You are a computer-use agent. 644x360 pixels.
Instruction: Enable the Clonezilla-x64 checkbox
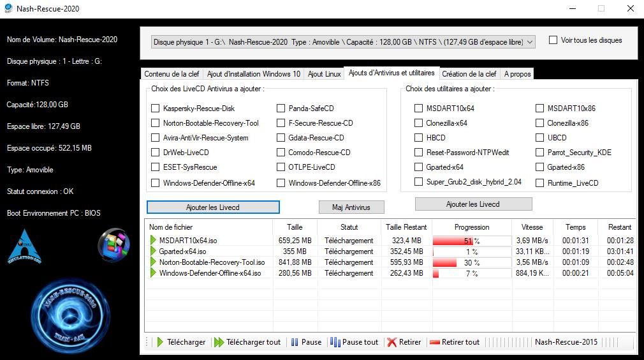click(x=418, y=123)
